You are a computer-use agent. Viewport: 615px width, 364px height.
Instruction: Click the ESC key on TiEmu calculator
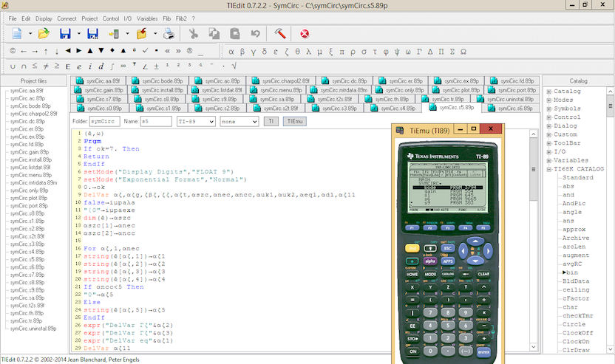tap(448, 248)
